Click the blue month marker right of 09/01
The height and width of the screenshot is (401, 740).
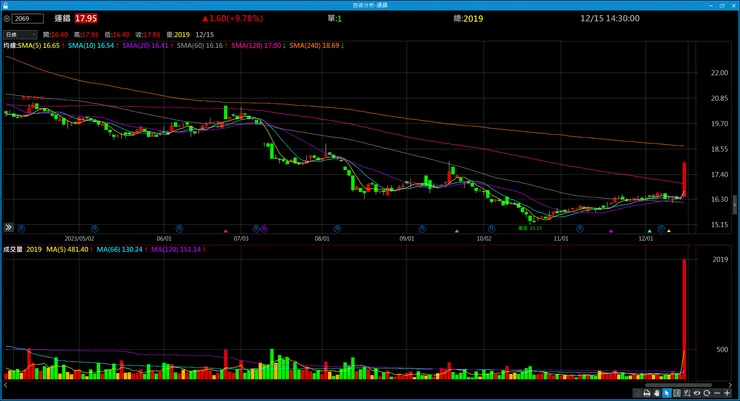[422, 229]
